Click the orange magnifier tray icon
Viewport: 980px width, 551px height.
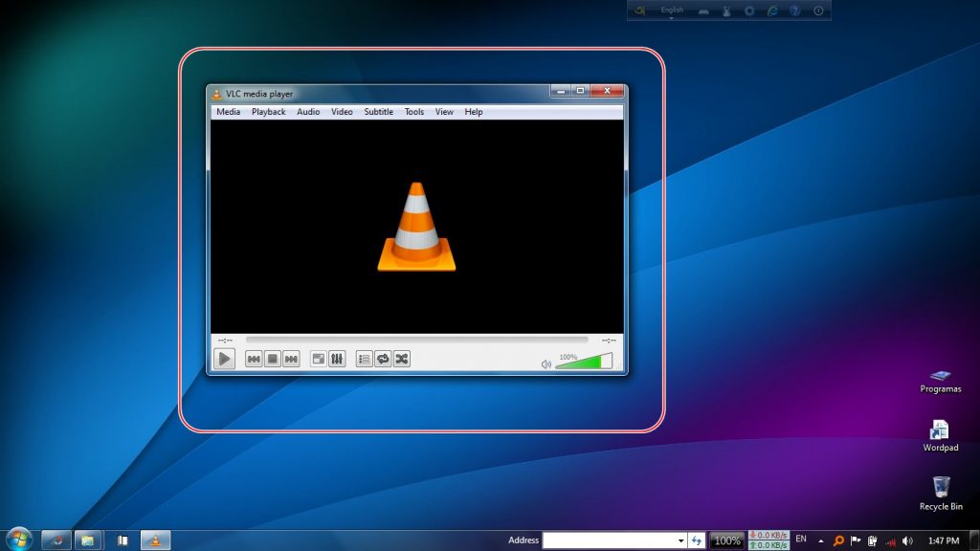[838, 540]
